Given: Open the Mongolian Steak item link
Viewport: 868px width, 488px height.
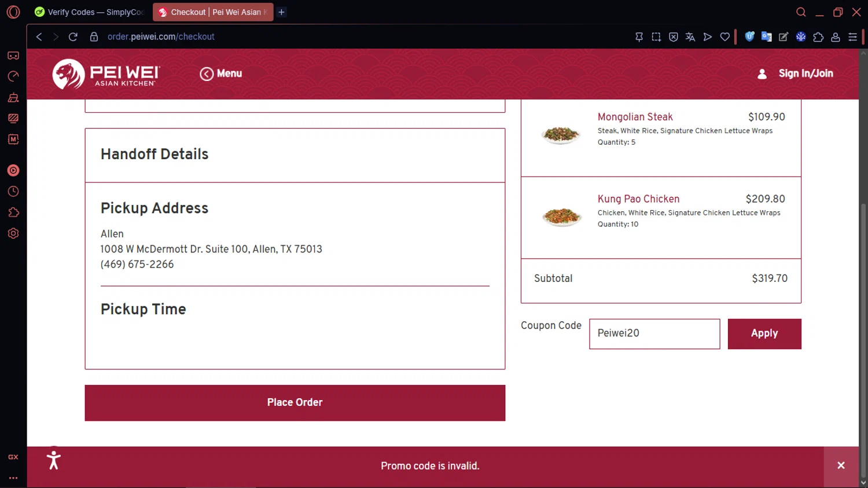Looking at the screenshot, I should click(x=635, y=117).
